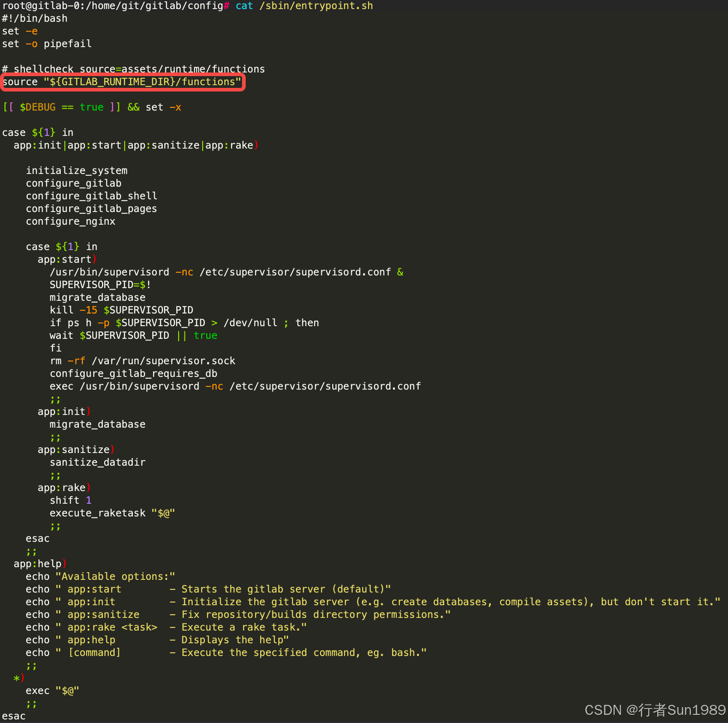This screenshot has height=723, width=728.
Task: Click the '# shellcheck source=assets/runtime/functions' comment
Action: pyautogui.click(x=133, y=69)
